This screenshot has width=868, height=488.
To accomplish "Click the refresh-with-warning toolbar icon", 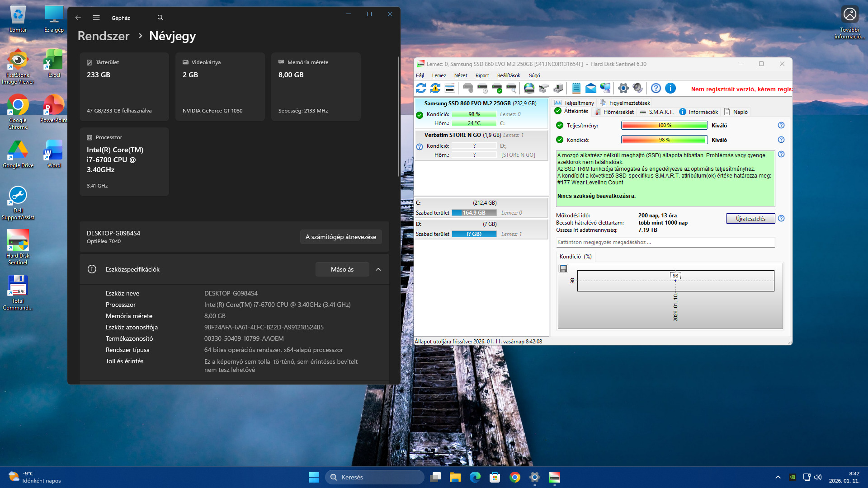I will click(x=435, y=89).
